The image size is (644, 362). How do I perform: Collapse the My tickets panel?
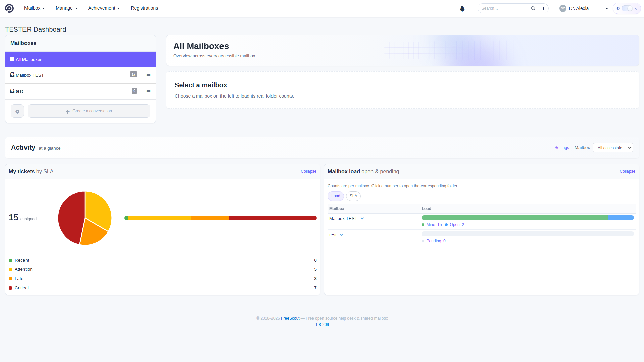point(308,171)
